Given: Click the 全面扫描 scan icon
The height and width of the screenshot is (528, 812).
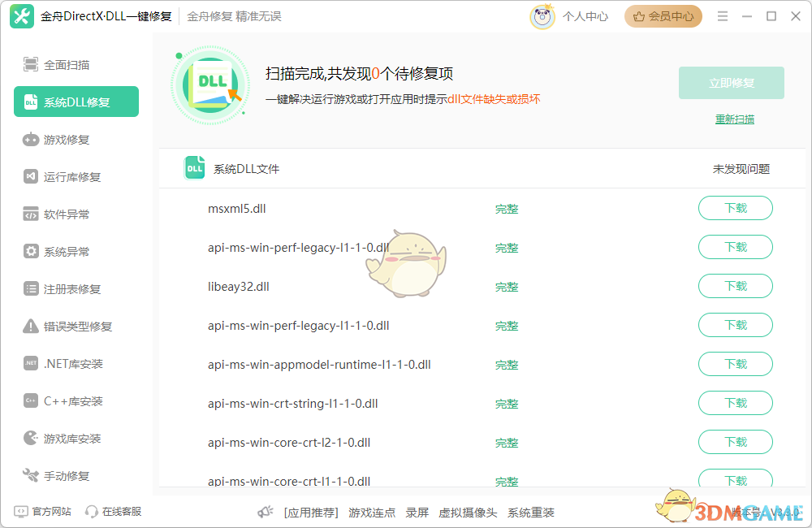Looking at the screenshot, I should point(31,64).
